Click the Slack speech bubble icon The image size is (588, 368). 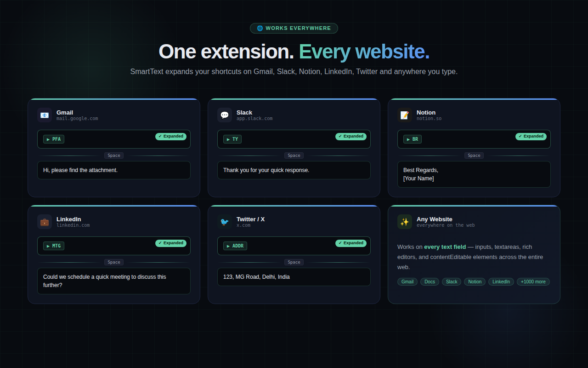pyautogui.click(x=225, y=115)
